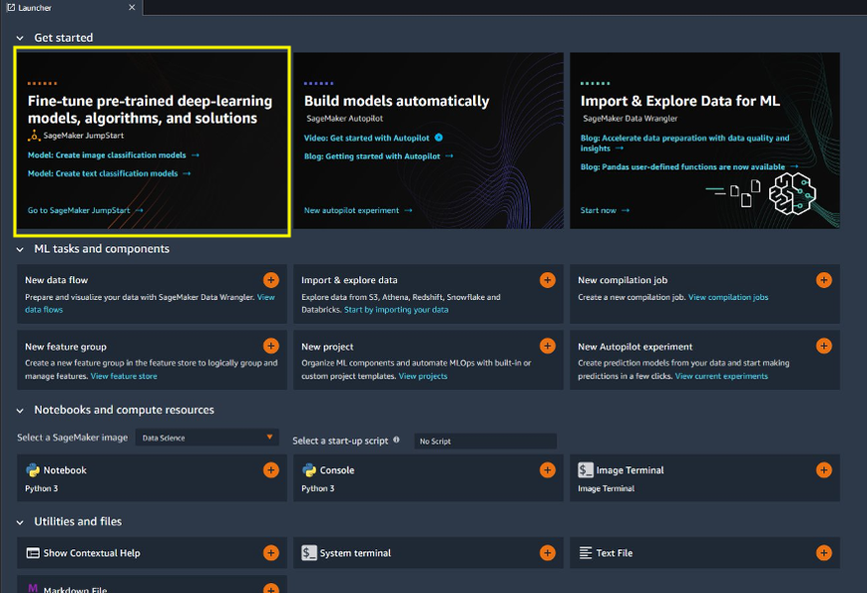The image size is (868, 594).
Task: Collapse the Utilities and files section
Action: (20, 522)
